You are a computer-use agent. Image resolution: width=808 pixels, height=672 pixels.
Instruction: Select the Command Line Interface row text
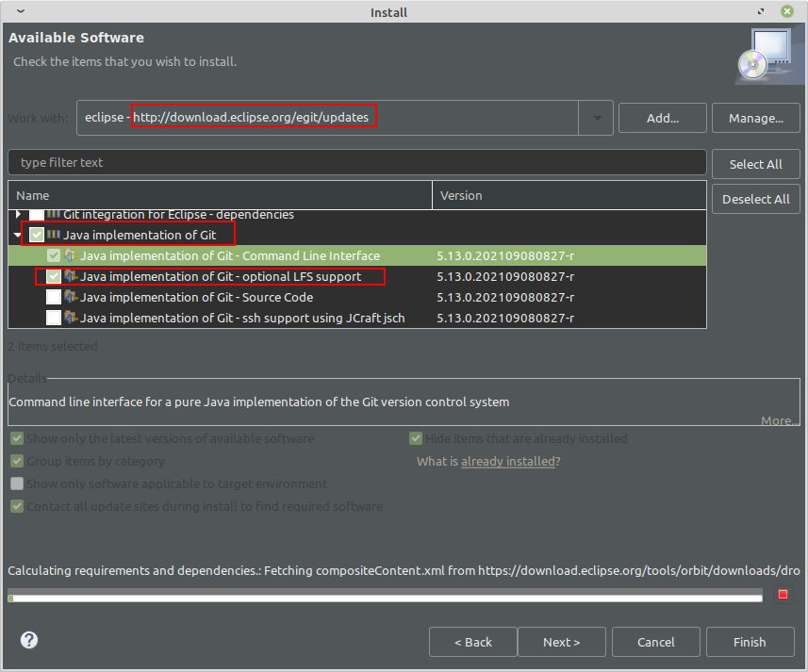230,256
